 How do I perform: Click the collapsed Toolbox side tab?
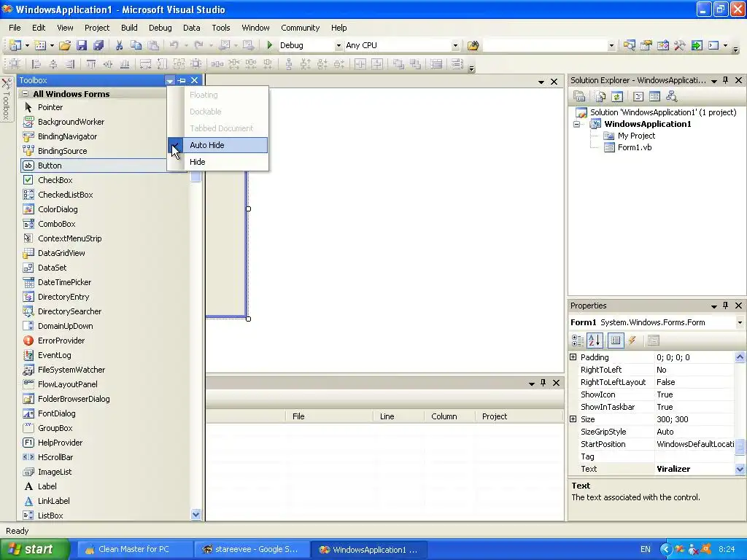tap(7, 100)
